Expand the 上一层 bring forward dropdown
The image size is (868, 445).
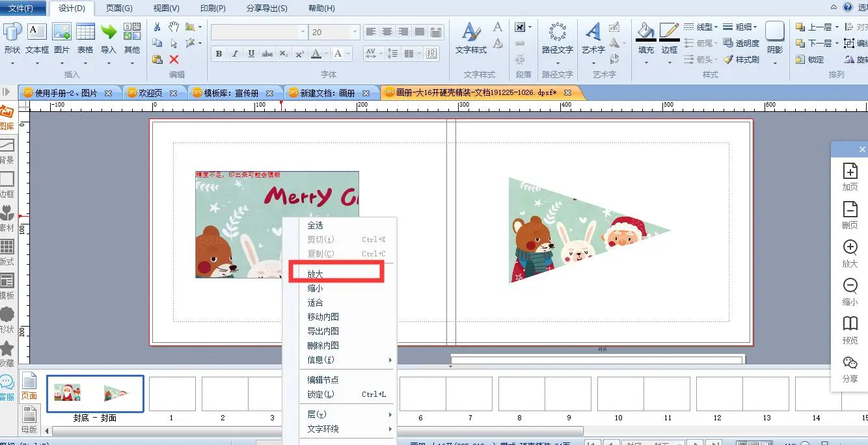click(837, 27)
